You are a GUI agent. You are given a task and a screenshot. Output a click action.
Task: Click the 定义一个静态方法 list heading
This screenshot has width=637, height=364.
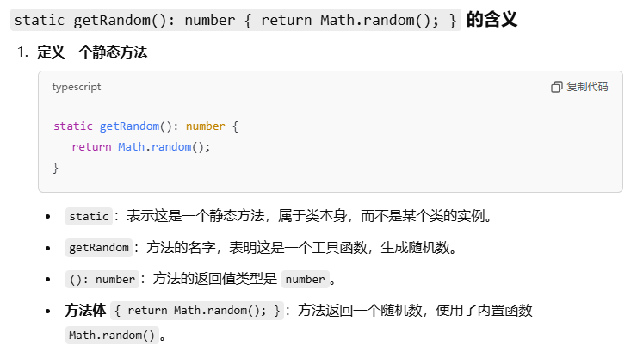point(92,52)
